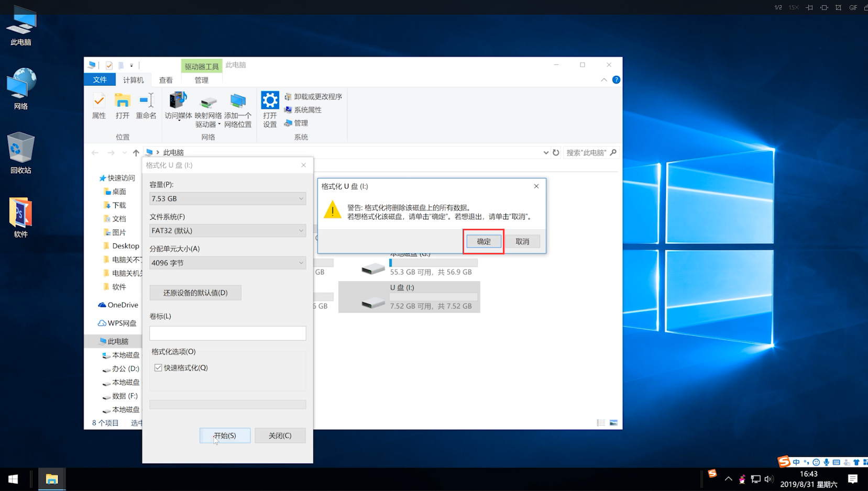Click Add a network location (添加一个网络位置) icon
The height and width of the screenshot is (491, 868).
pyautogui.click(x=238, y=110)
